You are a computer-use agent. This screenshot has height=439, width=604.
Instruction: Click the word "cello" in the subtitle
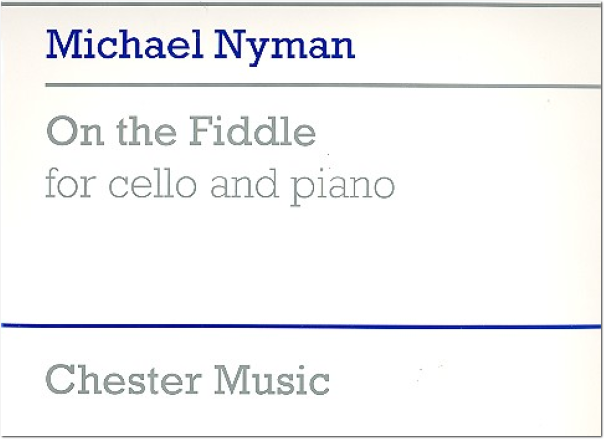pos(153,183)
